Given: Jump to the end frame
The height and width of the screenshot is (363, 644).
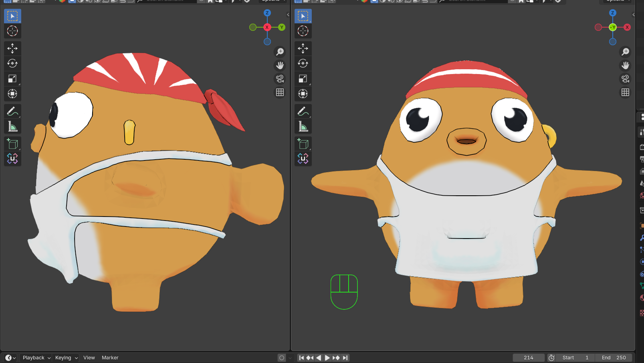Looking at the screenshot, I should pyautogui.click(x=345, y=358).
